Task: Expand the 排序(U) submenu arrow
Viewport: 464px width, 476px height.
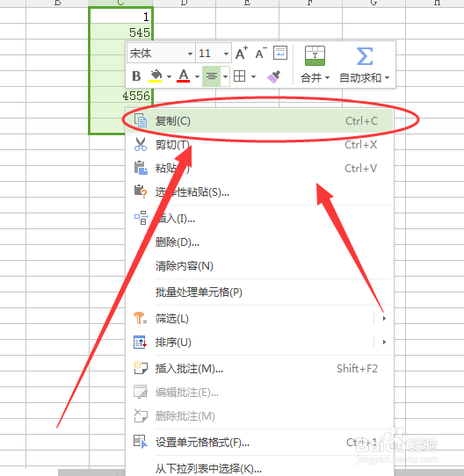Action: (x=384, y=343)
